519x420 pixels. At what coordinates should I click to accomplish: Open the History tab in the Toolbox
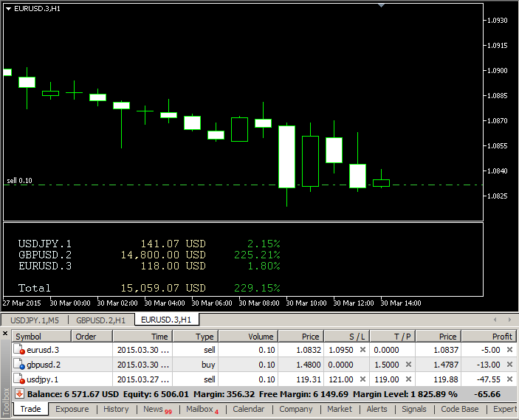coord(116,409)
